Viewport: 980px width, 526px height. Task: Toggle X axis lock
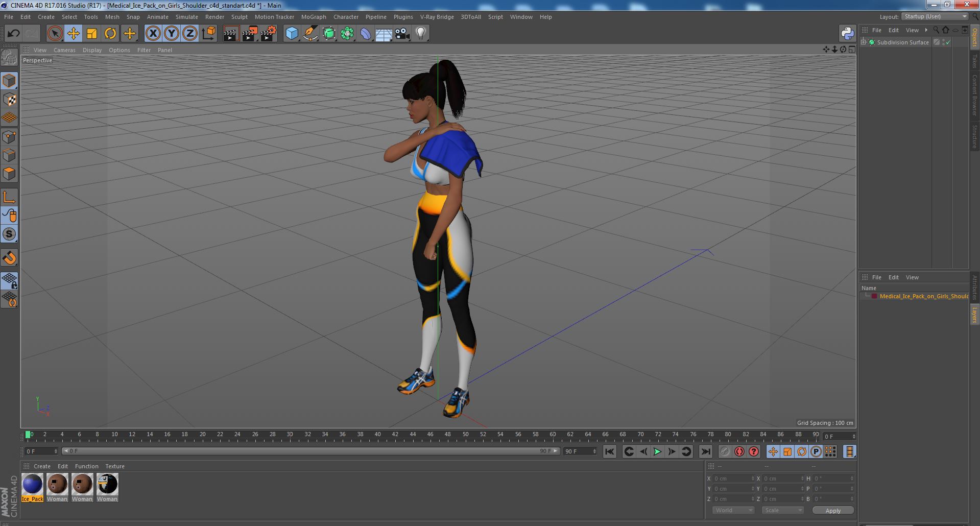click(153, 34)
